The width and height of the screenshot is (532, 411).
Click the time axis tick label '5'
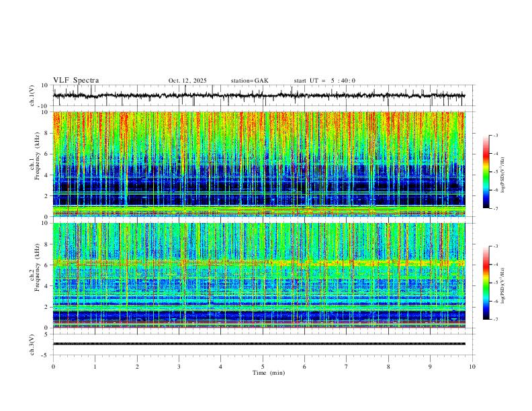[x=263, y=367]
